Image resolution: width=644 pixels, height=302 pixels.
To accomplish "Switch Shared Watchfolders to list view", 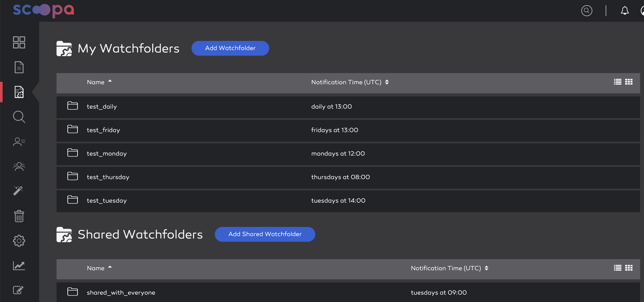I will (x=617, y=268).
